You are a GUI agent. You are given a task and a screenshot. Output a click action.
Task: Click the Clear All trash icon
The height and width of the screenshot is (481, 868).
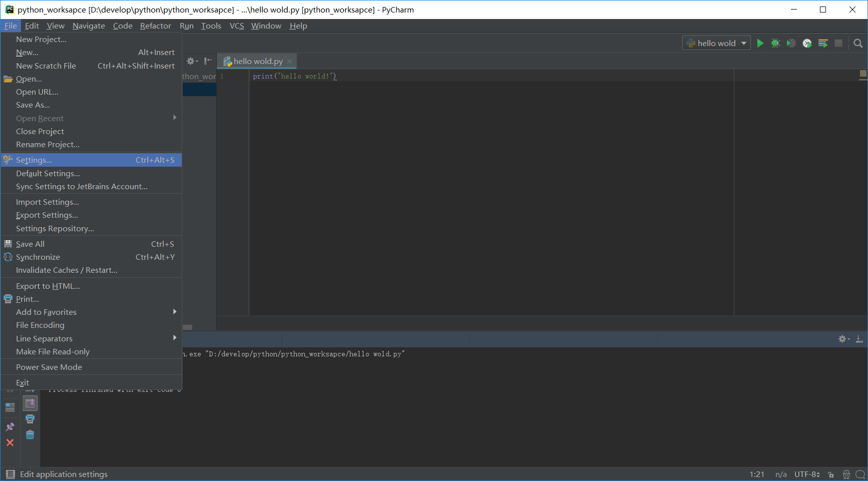pyautogui.click(x=30, y=434)
